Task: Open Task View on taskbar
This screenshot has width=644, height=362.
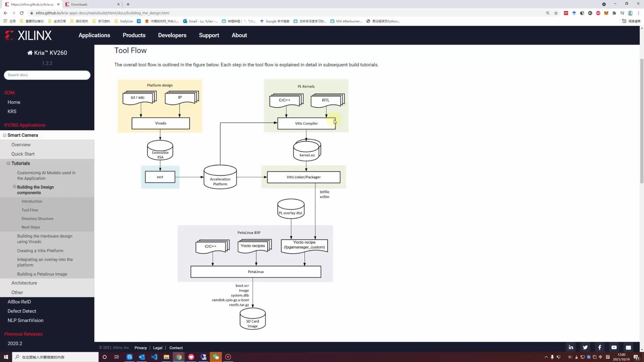Action: pyautogui.click(x=116, y=357)
